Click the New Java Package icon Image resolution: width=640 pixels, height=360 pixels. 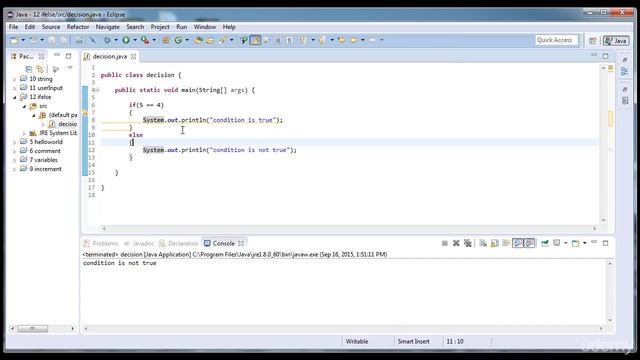point(165,40)
